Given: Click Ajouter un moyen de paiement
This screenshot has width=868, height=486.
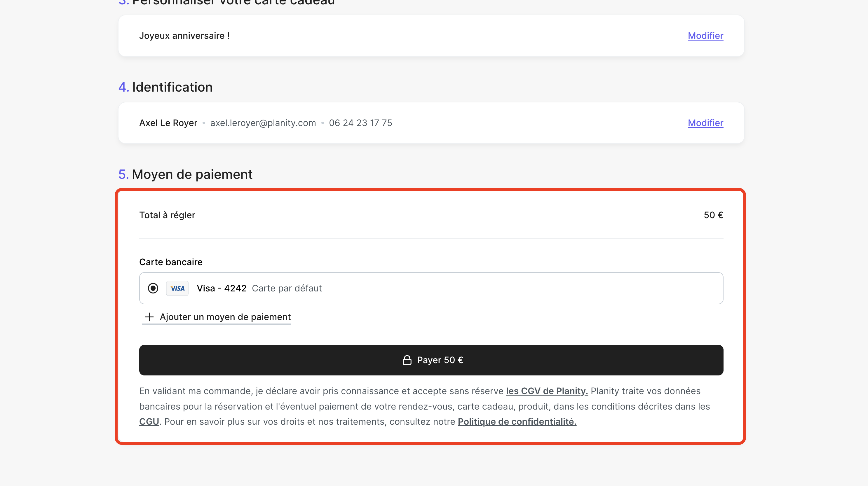Looking at the screenshot, I should point(225,317).
